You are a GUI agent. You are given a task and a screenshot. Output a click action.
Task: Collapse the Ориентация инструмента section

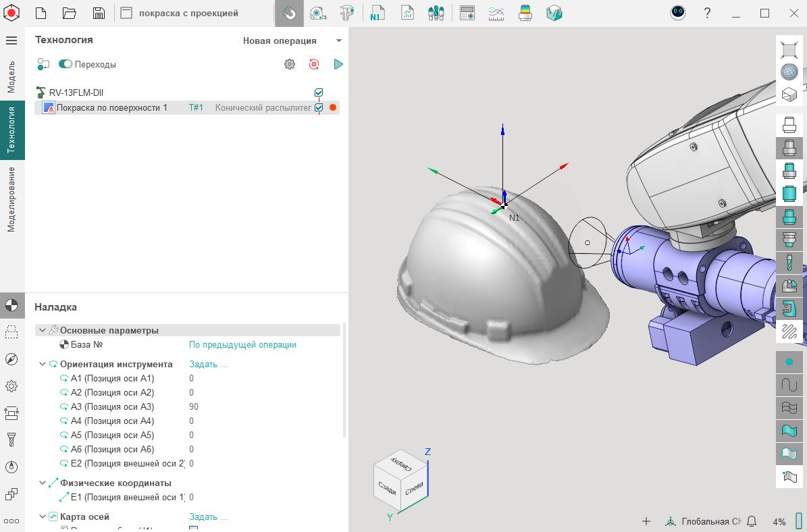coord(43,364)
